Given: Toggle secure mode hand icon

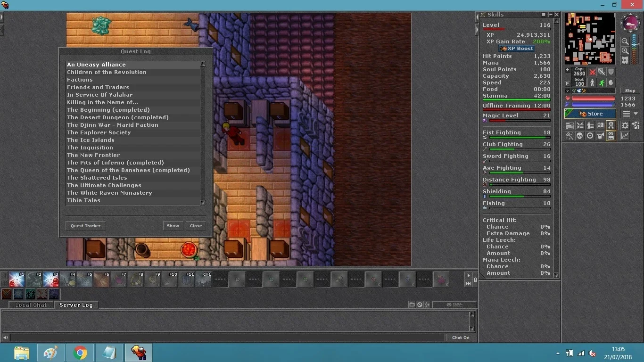Looking at the screenshot, I should coord(611,82).
